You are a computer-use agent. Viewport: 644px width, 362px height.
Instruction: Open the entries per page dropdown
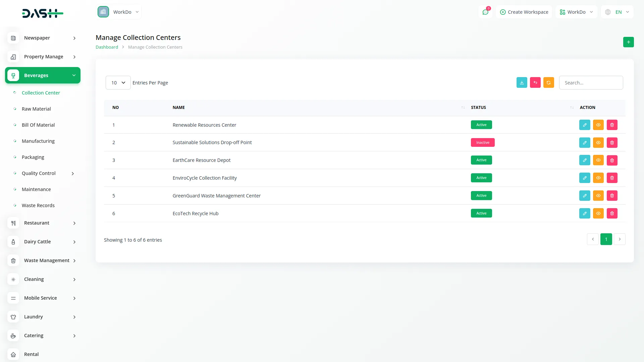tap(118, 83)
